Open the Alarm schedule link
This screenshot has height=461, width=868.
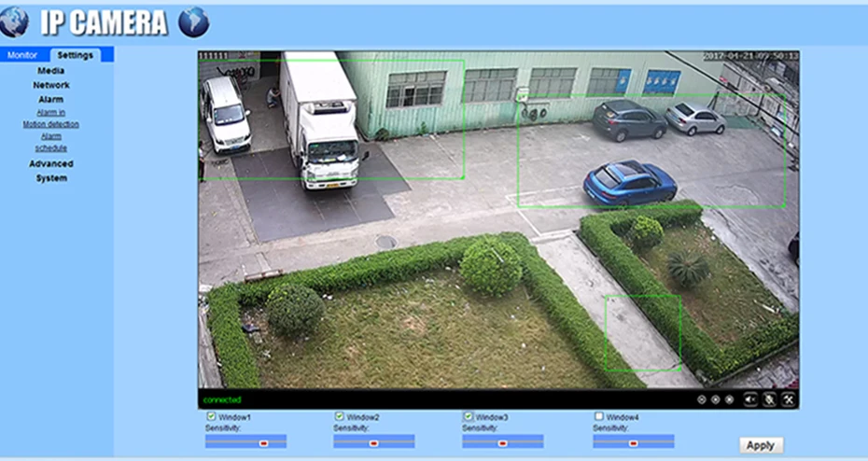51,142
